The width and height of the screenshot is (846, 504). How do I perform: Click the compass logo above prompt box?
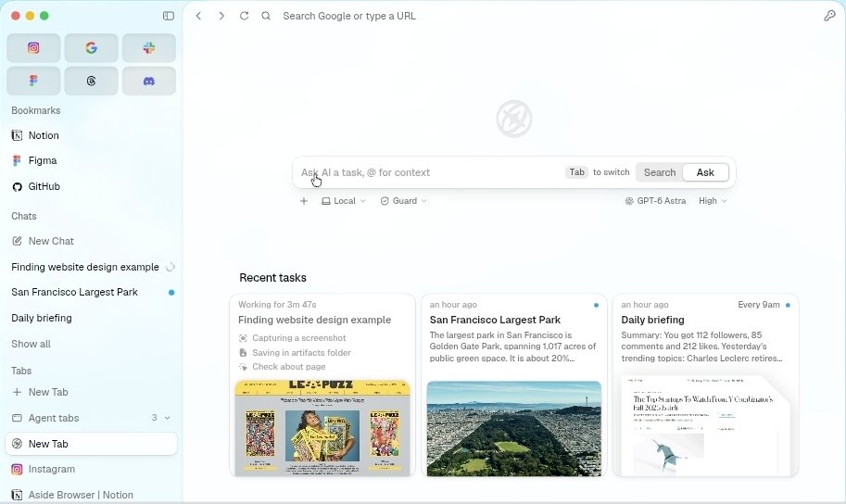pos(513,119)
